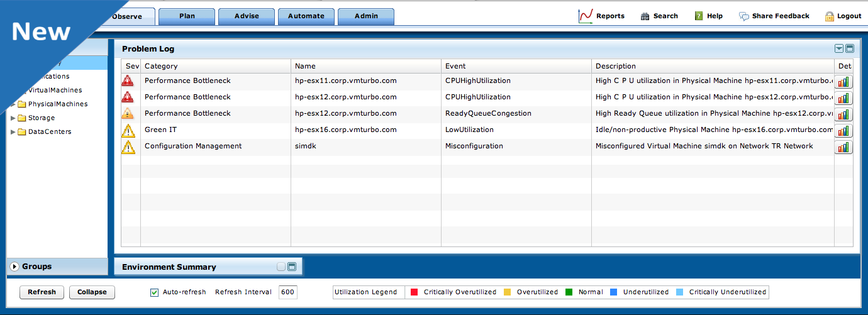Click the Search binoculars icon
Screen dimensions: 868x315
coord(645,16)
